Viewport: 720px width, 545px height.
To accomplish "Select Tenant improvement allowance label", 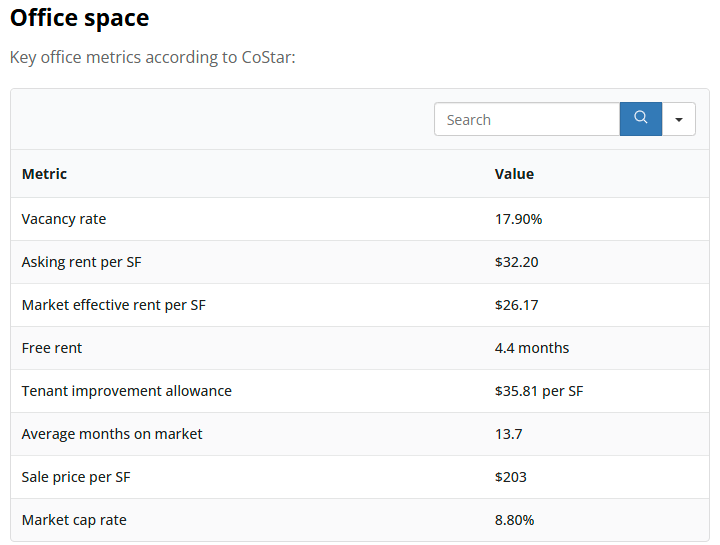I will (127, 391).
